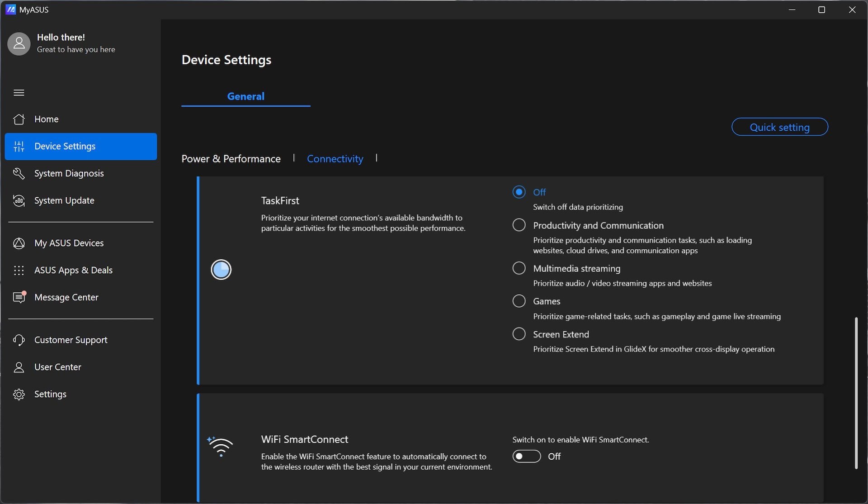Open System Diagnosis from the sidebar
The width and height of the screenshot is (868, 504).
tap(81, 173)
